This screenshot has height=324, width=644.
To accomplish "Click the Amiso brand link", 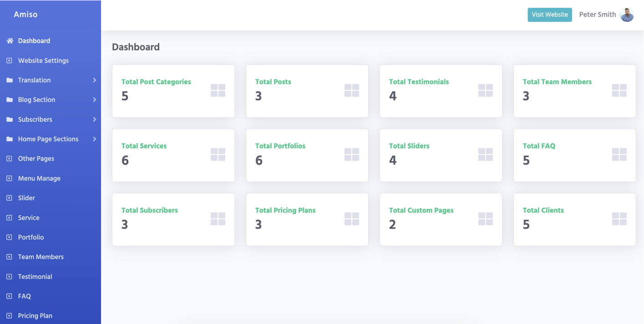I will 25,15.
